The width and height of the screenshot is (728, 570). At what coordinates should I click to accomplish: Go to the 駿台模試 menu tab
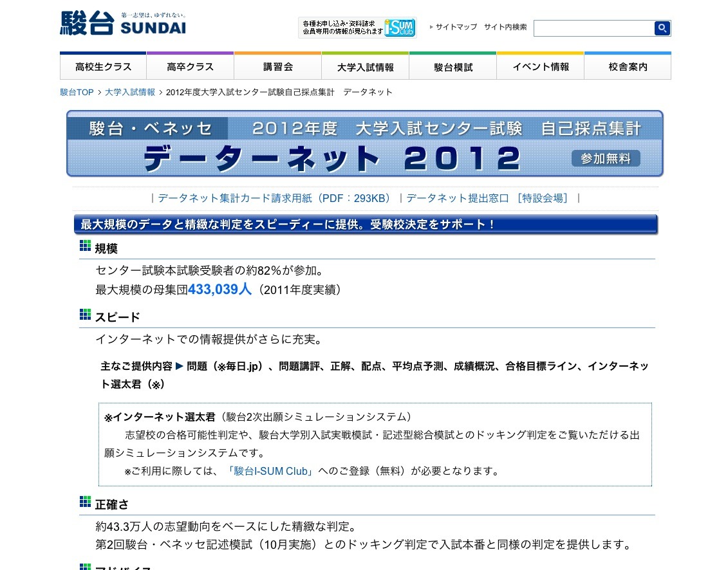pos(453,67)
